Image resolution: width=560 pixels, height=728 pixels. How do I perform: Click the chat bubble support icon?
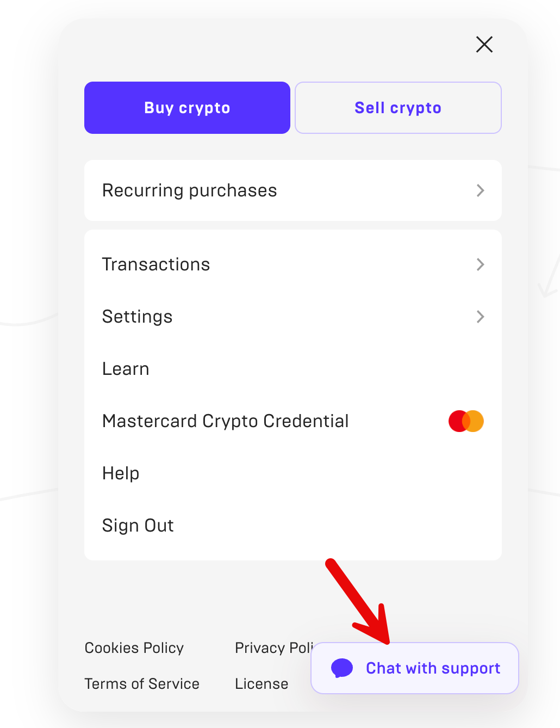342,668
